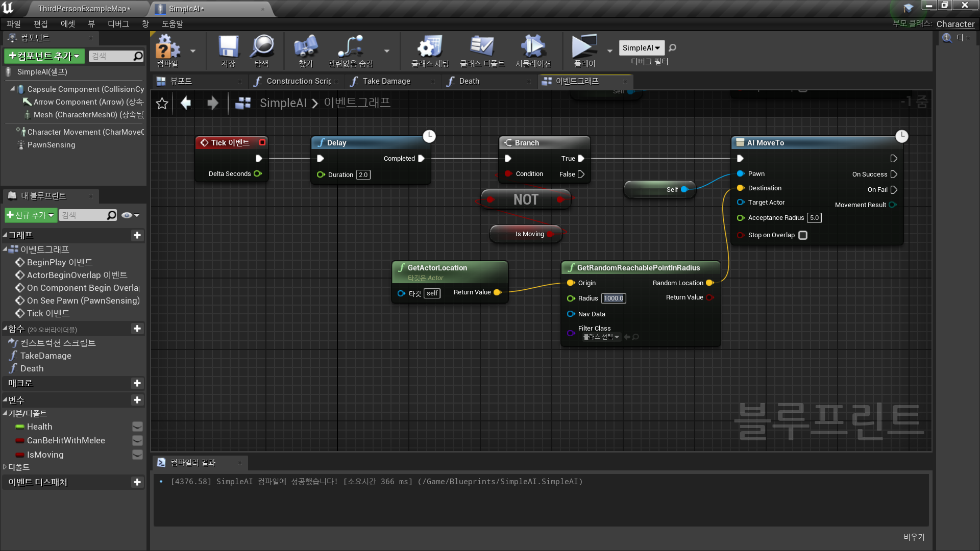Open the Filter Class (클래스 선택) dropdown
980x551 pixels.
(x=602, y=337)
